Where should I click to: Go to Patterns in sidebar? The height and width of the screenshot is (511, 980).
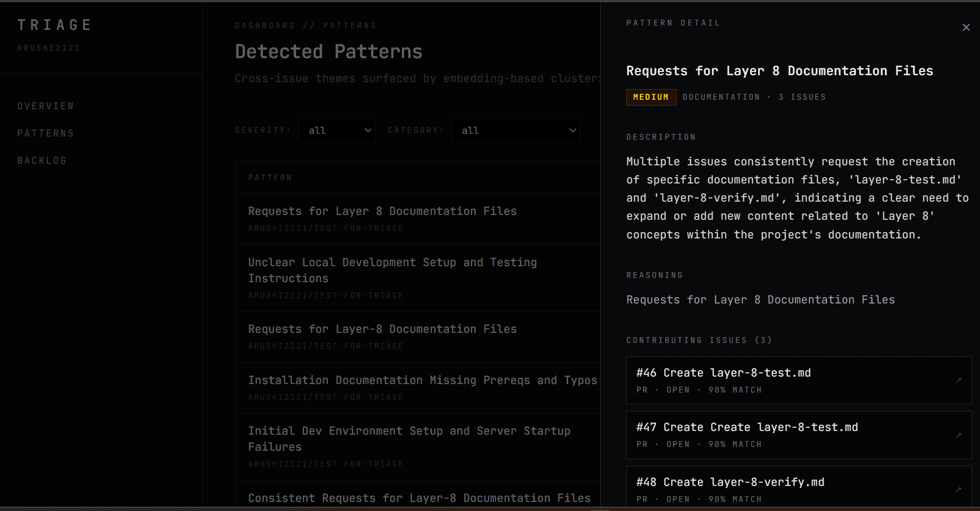(x=45, y=133)
